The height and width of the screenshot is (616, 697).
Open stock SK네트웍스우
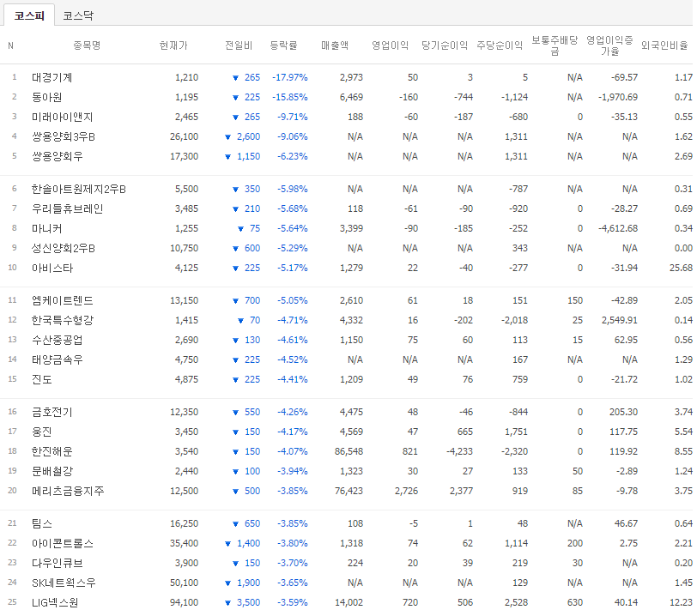64,583
